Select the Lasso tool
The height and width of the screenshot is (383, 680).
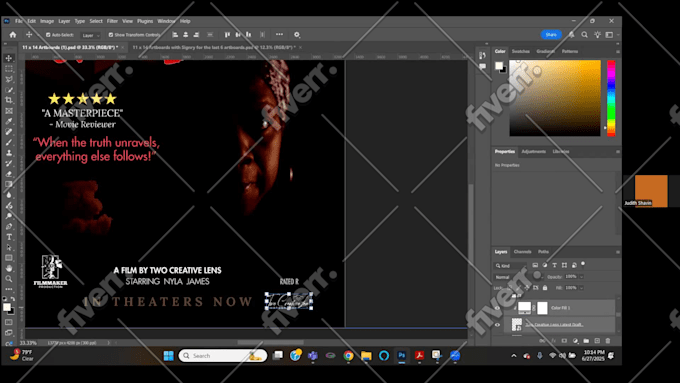coord(9,79)
